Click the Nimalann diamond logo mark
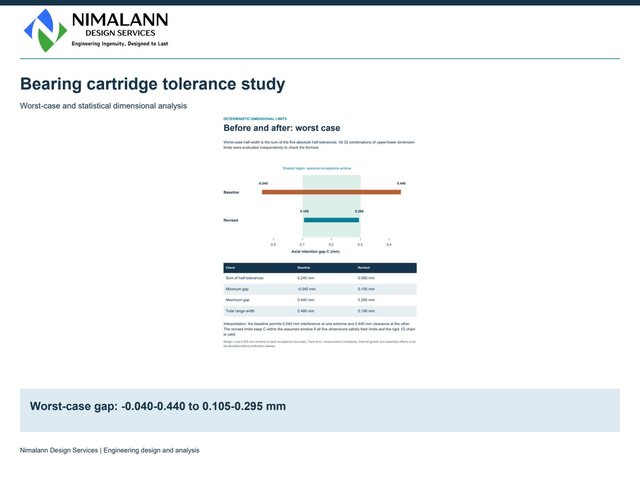Viewport: 640px width, 480px height. (x=45, y=30)
